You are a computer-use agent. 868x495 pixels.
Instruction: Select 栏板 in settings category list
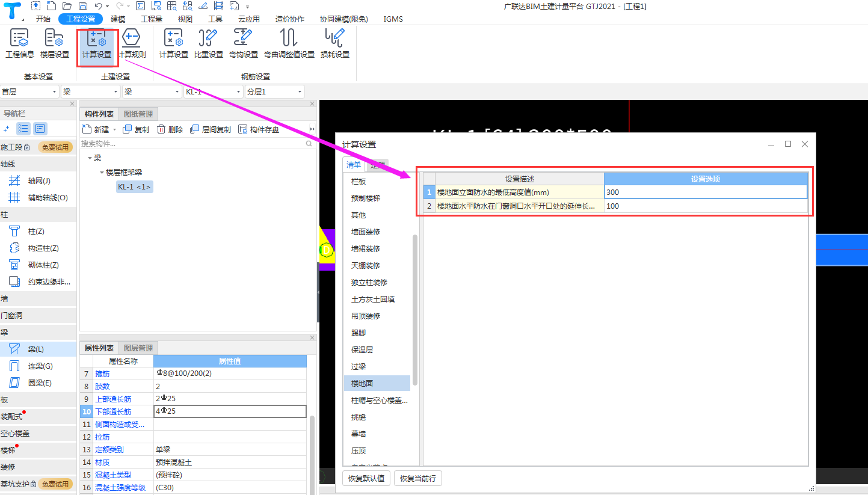point(359,181)
